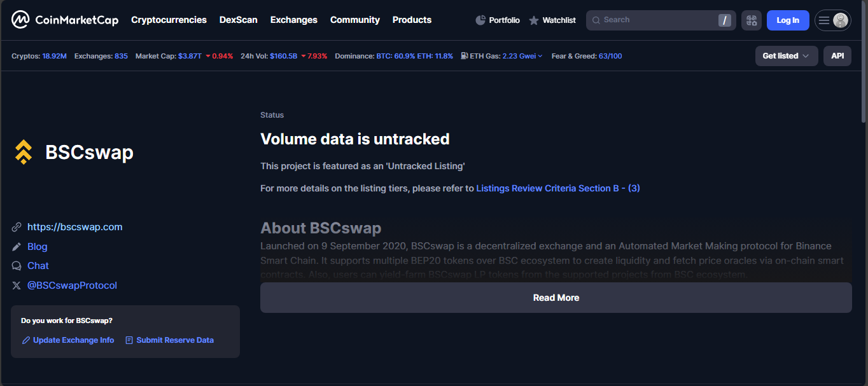Click the ETH Gas pump icon

pyautogui.click(x=465, y=56)
